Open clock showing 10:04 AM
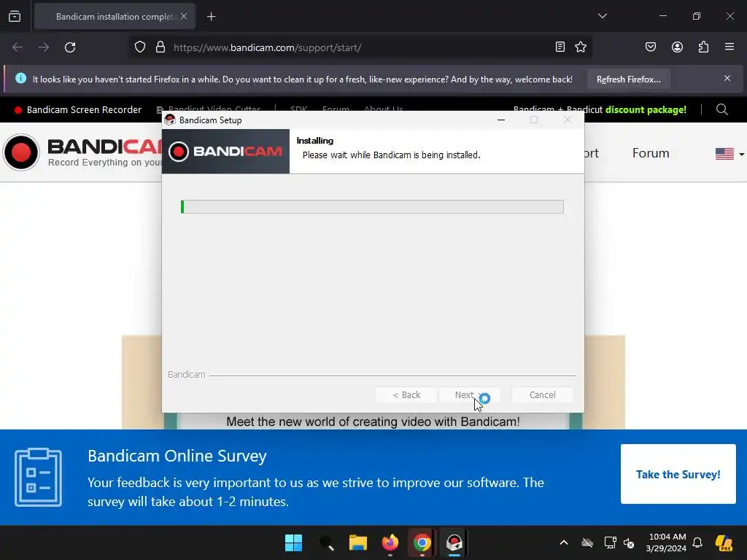Screen dimensions: 747x560 coord(666,542)
